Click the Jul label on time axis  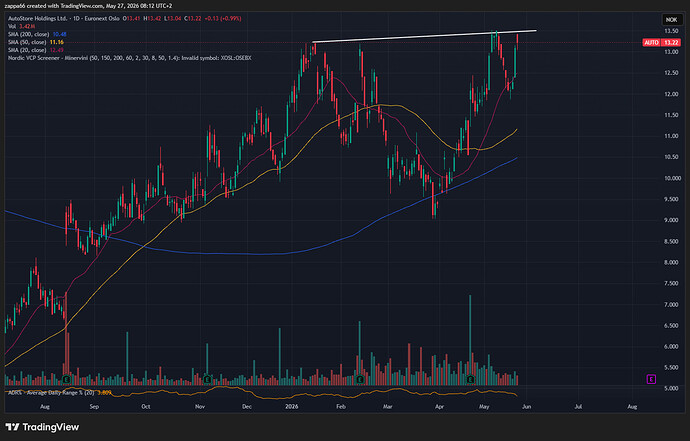578,407
